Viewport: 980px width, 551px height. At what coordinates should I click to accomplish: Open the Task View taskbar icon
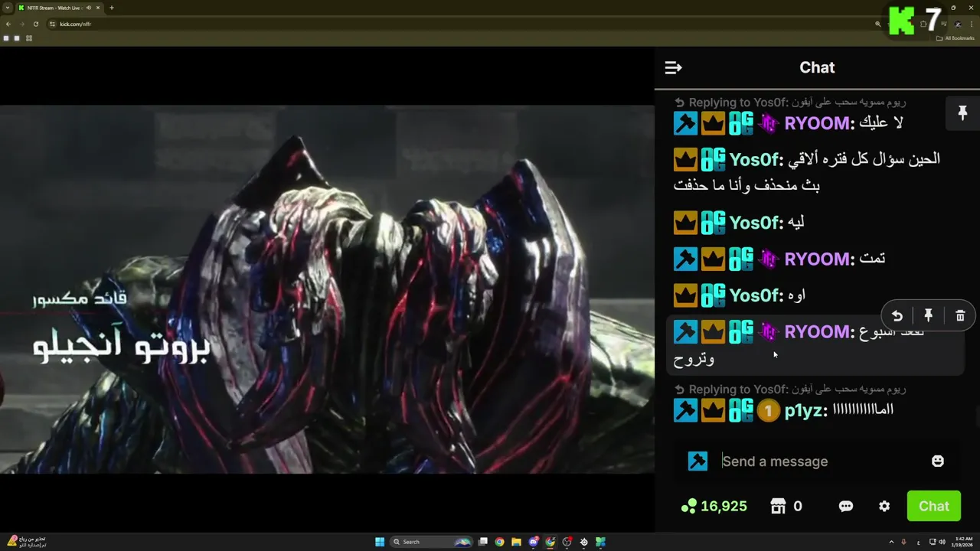click(482, 542)
